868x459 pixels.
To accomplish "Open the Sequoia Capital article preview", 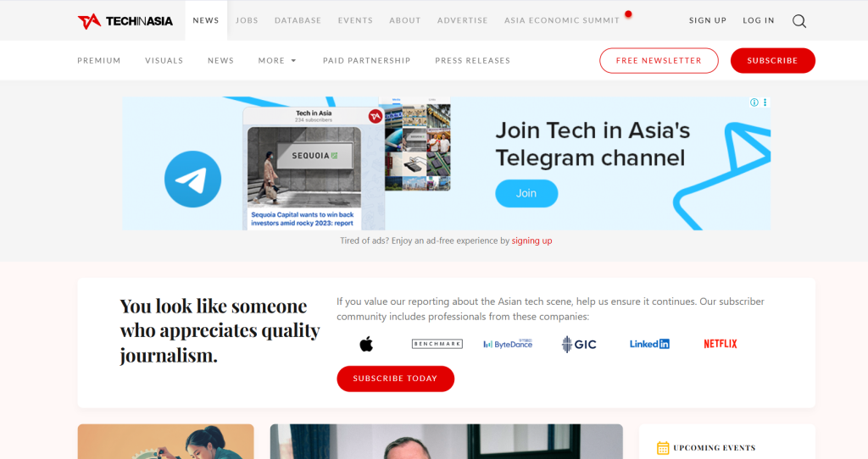I will tap(304, 178).
